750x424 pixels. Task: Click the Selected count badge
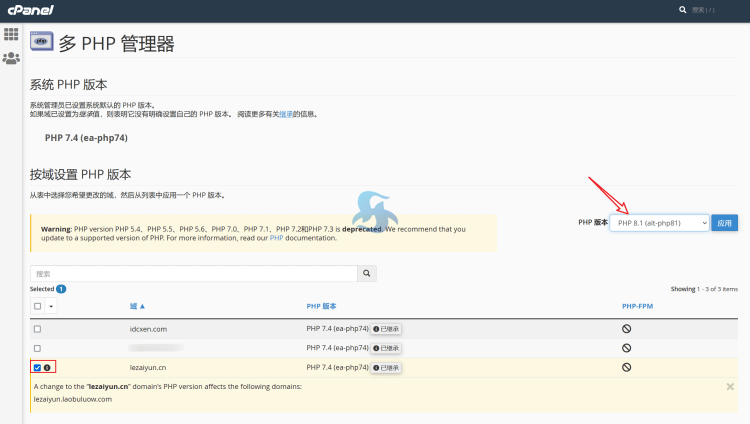pos(61,289)
